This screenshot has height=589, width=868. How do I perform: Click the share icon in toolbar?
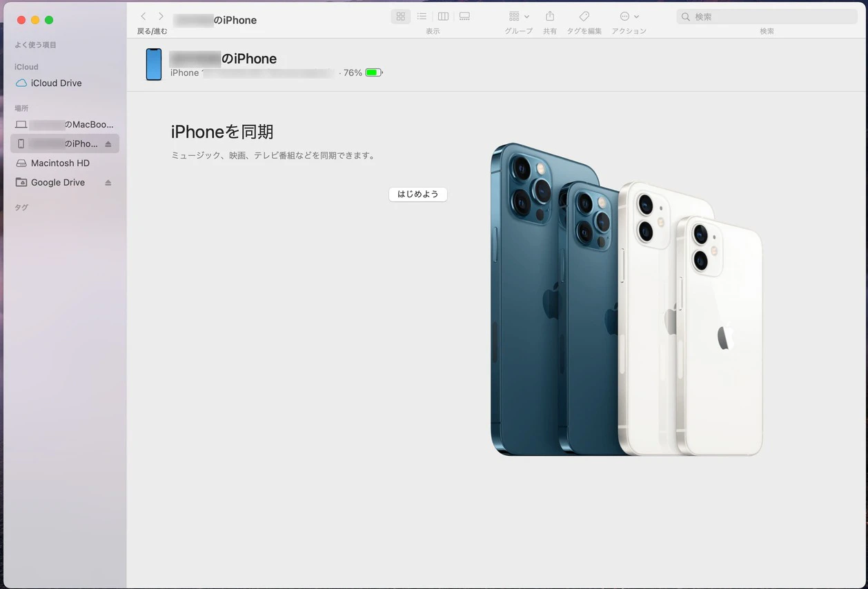(x=550, y=17)
